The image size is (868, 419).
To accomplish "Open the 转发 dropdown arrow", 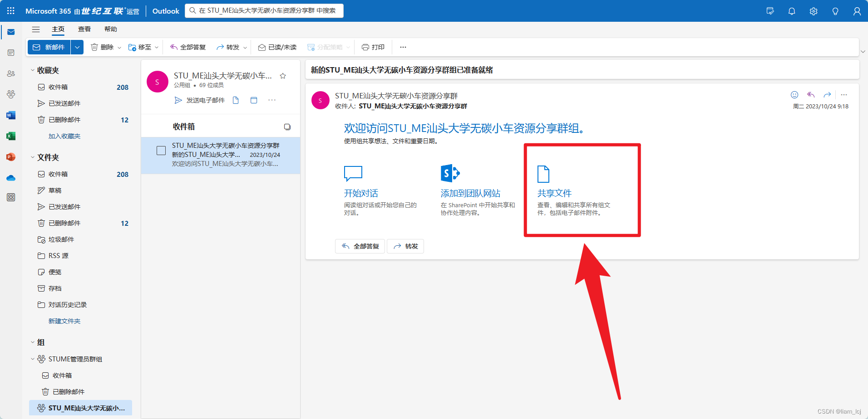I will click(x=245, y=47).
